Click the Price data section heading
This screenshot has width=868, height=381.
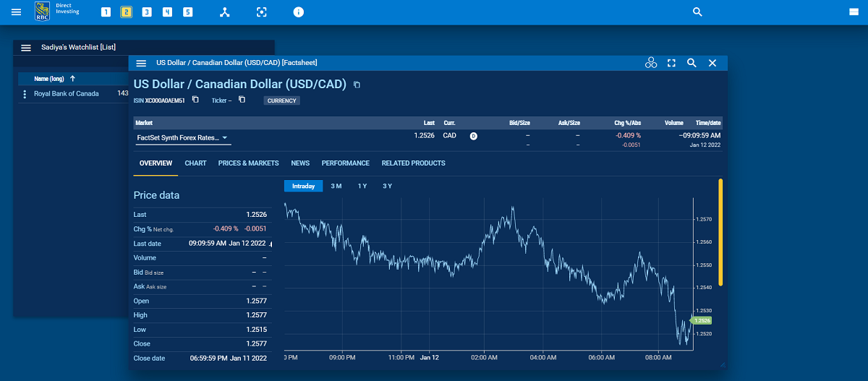(x=156, y=195)
